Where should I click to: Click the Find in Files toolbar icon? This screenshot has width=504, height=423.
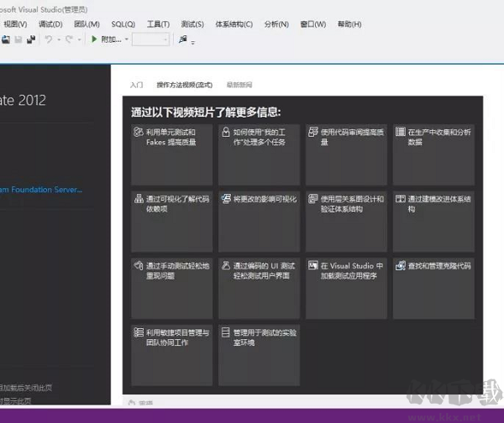183,39
